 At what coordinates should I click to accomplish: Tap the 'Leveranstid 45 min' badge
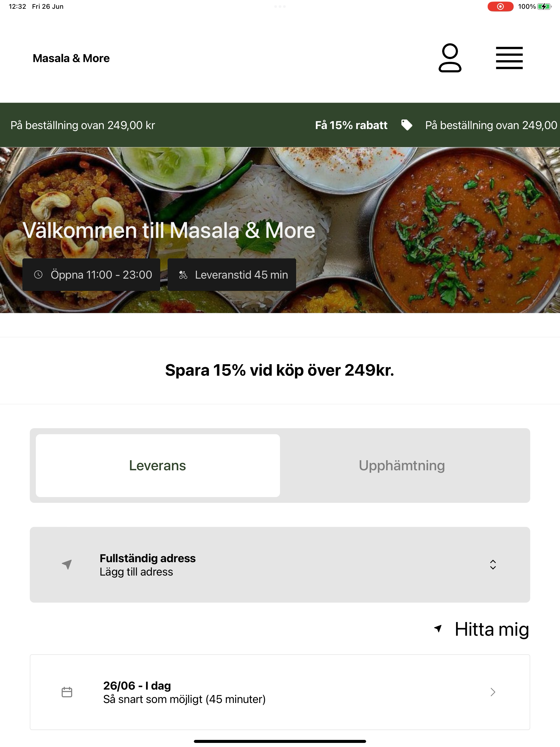tap(232, 275)
